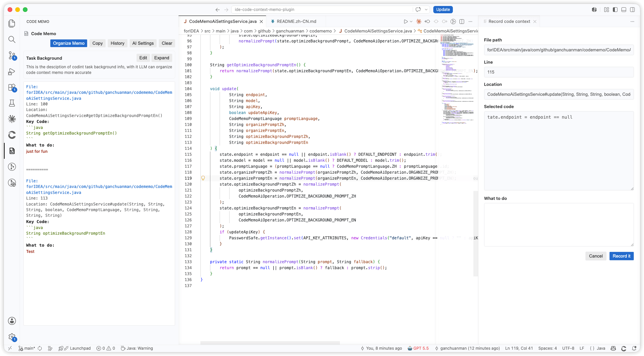The width and height of the screenshot is (644, 356).
Task: Open more actions in Record code context panel
Action: [632, 22]
